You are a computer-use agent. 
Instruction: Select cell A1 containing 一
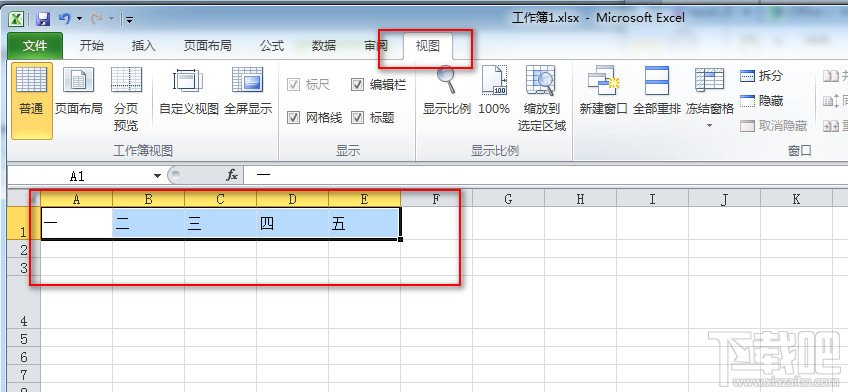(x=76, y=223)
